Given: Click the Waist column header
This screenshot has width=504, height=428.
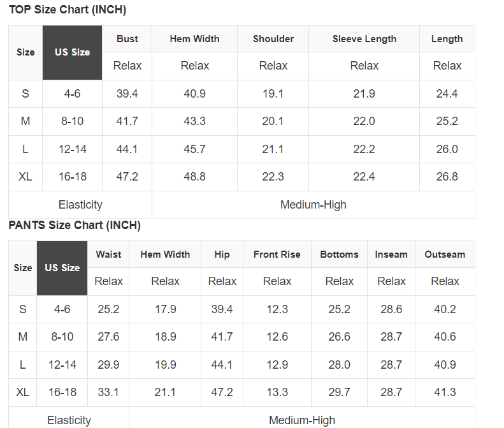Looking at the screenshot, I should tap(108, 255).
